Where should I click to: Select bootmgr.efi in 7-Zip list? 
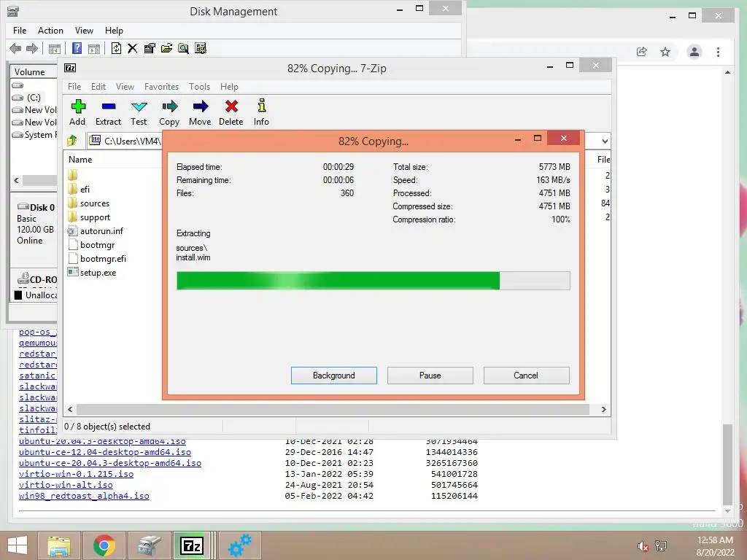(103, 259)
